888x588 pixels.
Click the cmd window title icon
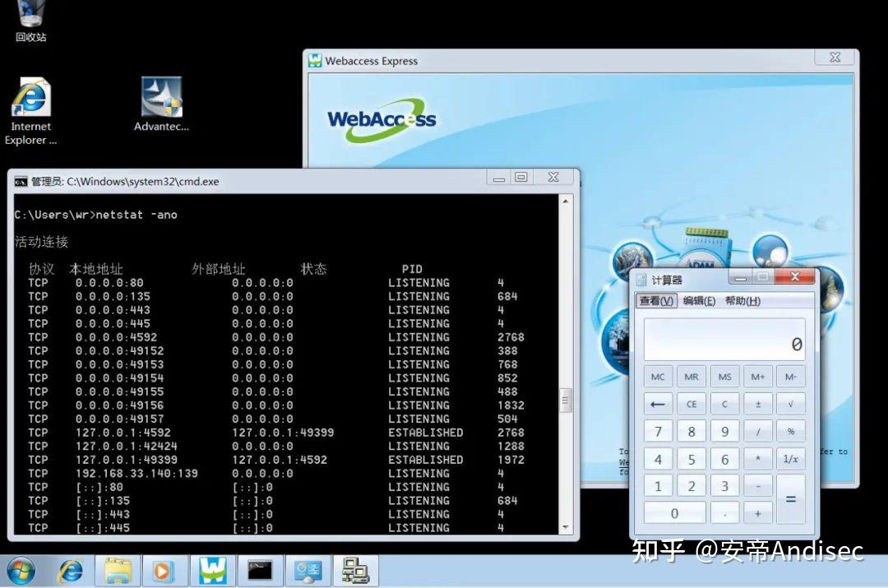(21, 182)
